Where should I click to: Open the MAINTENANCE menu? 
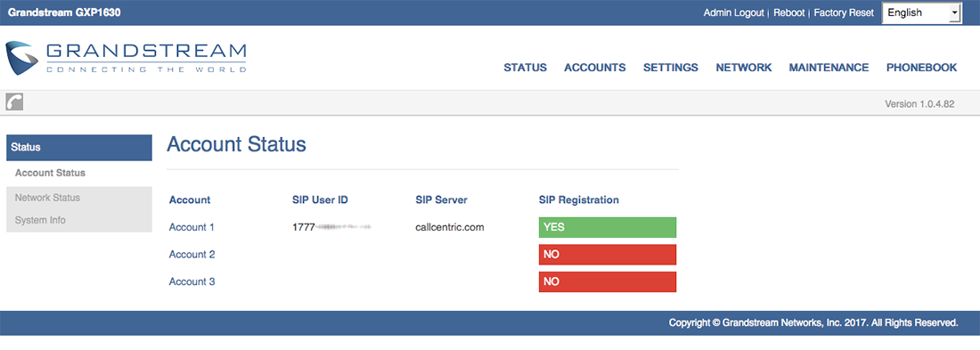pyautogui.click(x=829, y=68)
